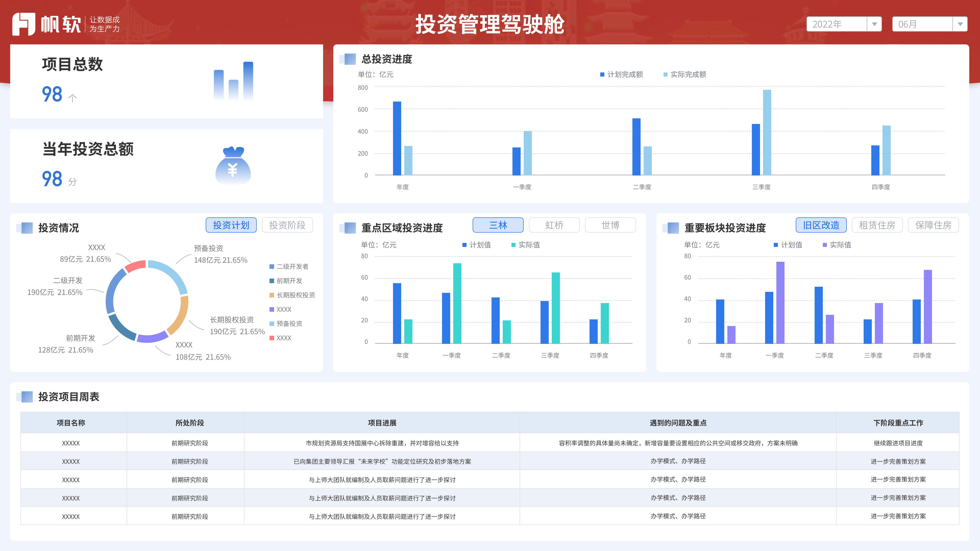
Task: Toggle 计划值 legend in 重点区域投资进度 chart
Action: point(477,245)
